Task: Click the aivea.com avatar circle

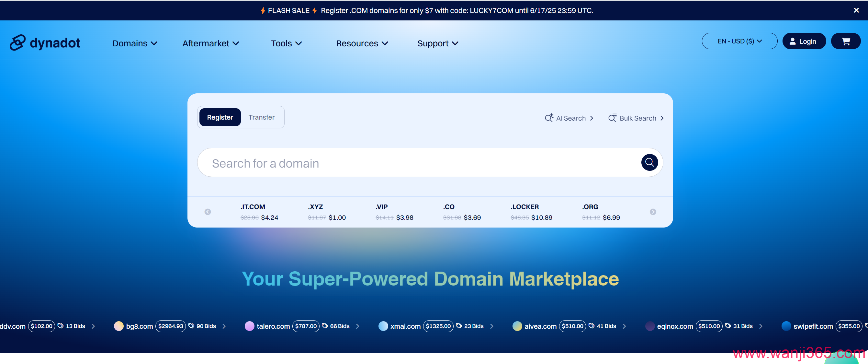Action: (517, 326)
